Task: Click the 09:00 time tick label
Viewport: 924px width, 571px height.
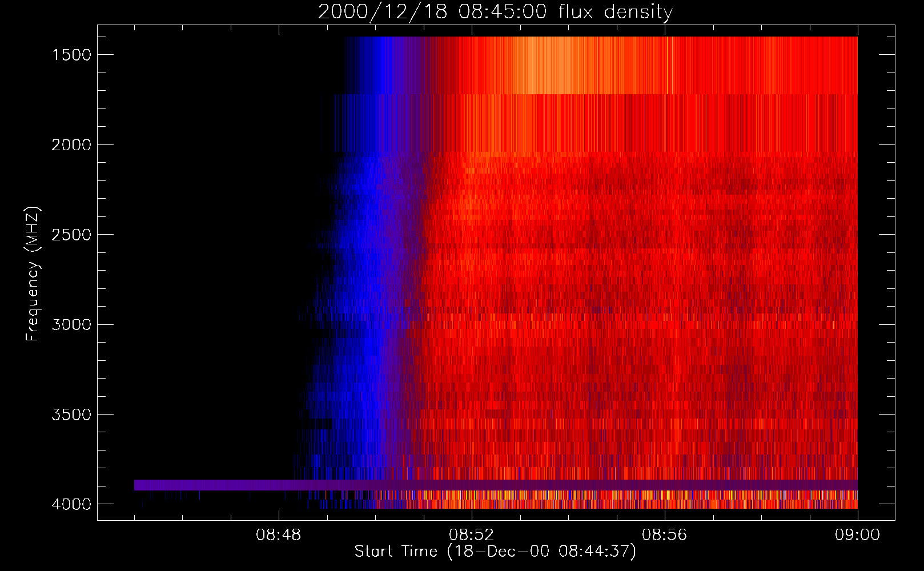Action: tap(858, 535)
